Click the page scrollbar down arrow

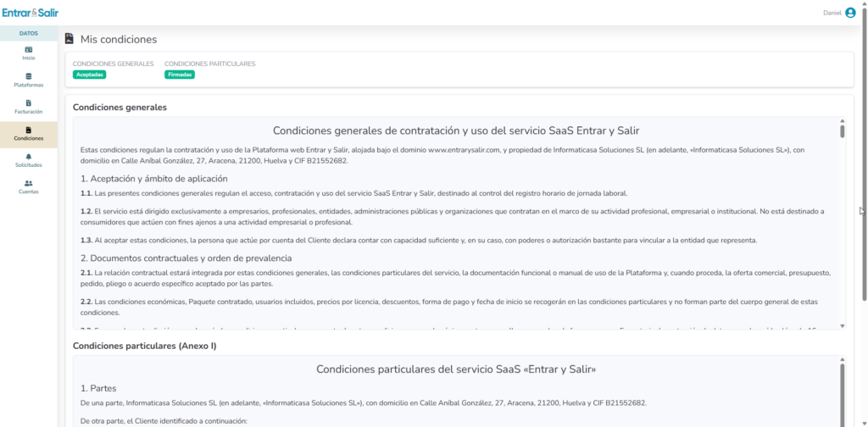click(x=864, y=423)
